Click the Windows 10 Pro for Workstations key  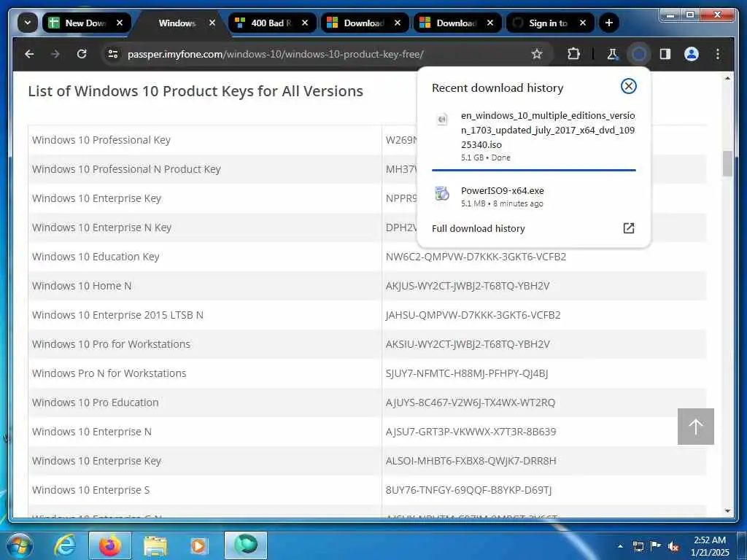click(x=468, y=344)
